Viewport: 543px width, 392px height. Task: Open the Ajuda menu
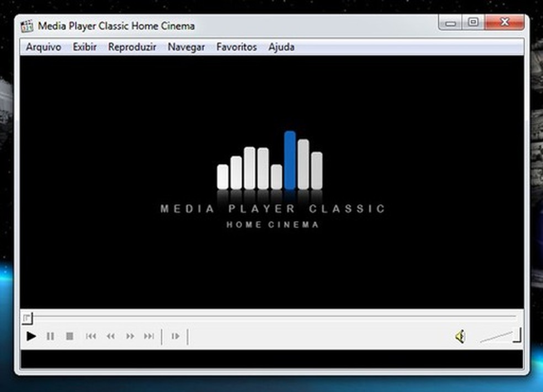281,47
